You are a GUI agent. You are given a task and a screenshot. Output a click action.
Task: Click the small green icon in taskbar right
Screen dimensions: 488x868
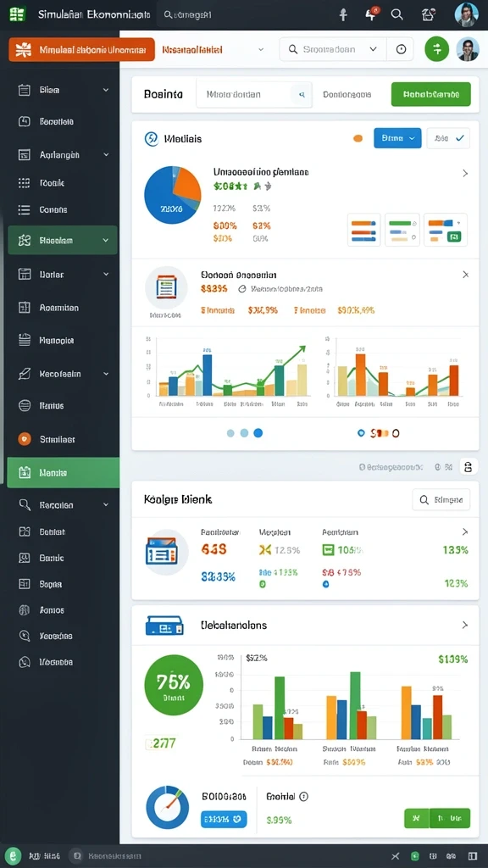click(415, 856)
